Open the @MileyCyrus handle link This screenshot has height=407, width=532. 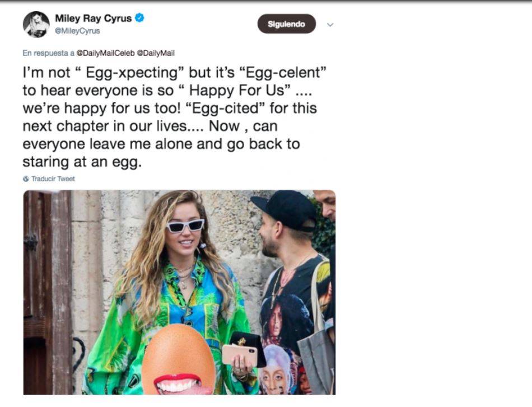pyautogui.click(x=77, y=31)
